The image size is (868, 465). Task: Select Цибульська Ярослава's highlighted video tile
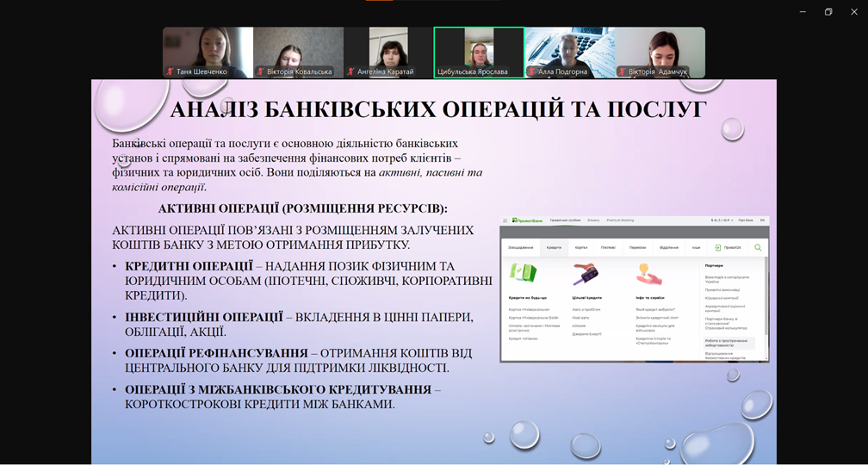pyautogui.click(x=479, y=50)
